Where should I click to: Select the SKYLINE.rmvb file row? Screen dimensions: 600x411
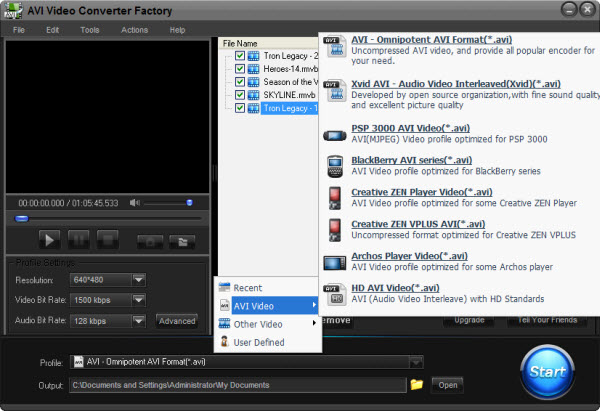pos(289,95)
